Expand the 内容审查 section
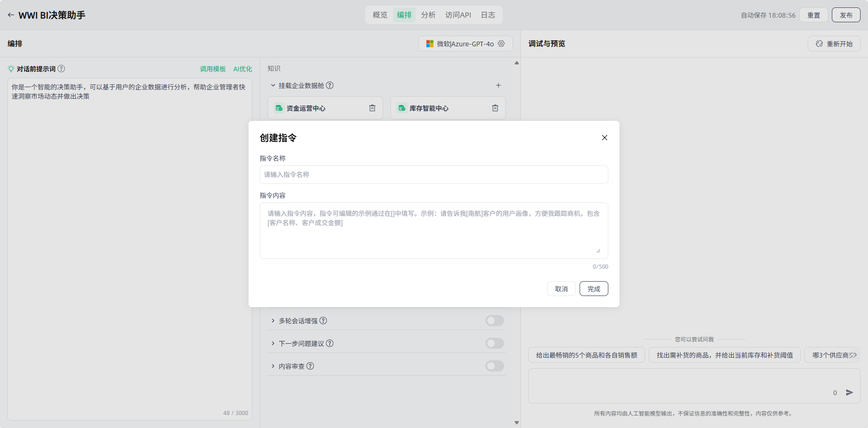The height and width of the screenshot is (428, 868). pyautogui.click(x=273, y=366)
